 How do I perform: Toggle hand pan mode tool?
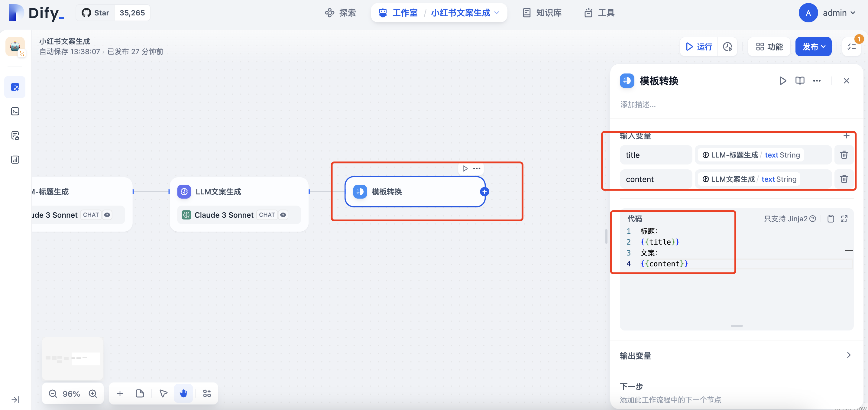click(x=183, y=393)
